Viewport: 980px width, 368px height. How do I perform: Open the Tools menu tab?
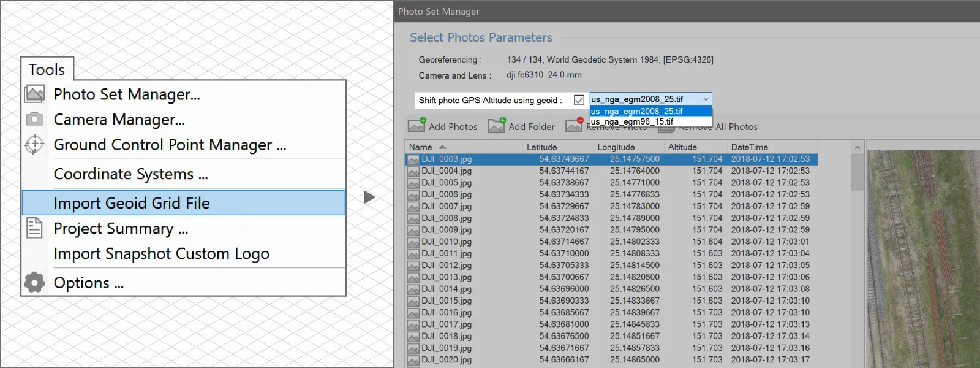[x=47, y=69]
